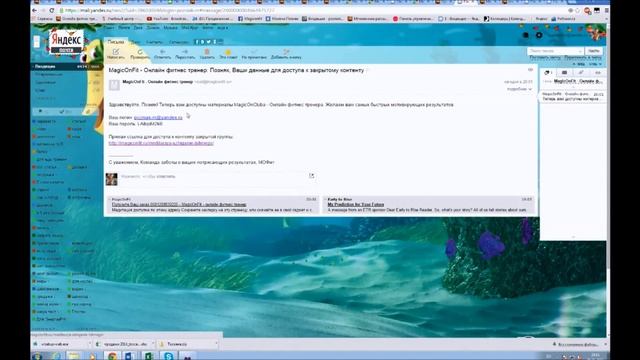Click the Facebook share icon near tabs
The image size is (640, 360).
(x=196, y=42)
